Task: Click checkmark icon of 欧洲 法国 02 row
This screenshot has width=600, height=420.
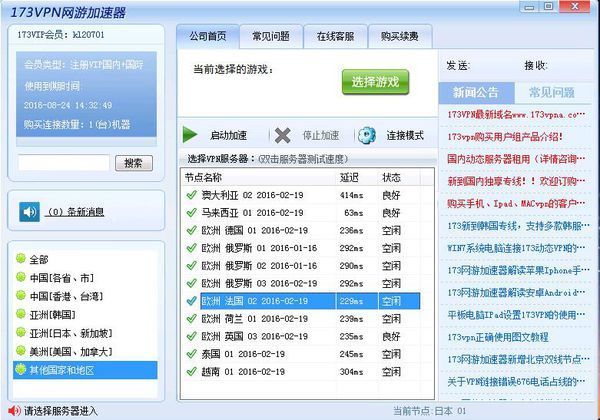Action: click(191, 301)
